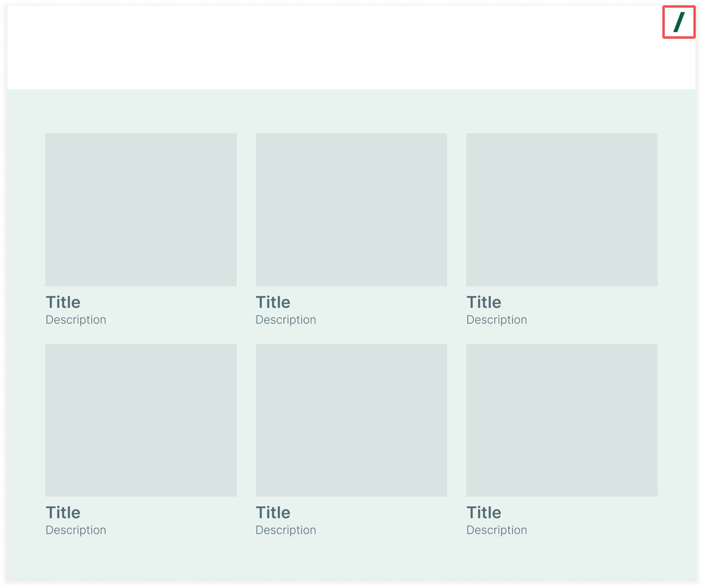The image size is (703, 588).
Task: Click Description text under top-middle card
Action: (286, 320)
